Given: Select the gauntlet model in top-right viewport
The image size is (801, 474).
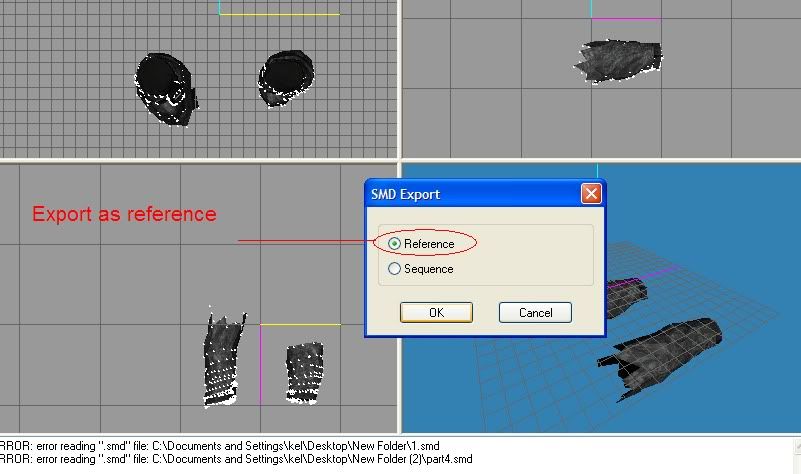Looking at the screenshot, I should click(619, 61).
